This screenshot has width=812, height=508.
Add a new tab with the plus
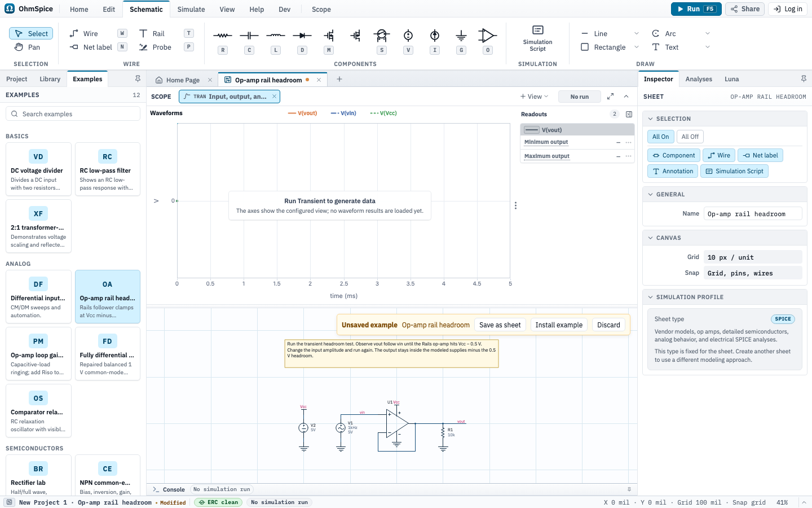click(x=339, y=79)
